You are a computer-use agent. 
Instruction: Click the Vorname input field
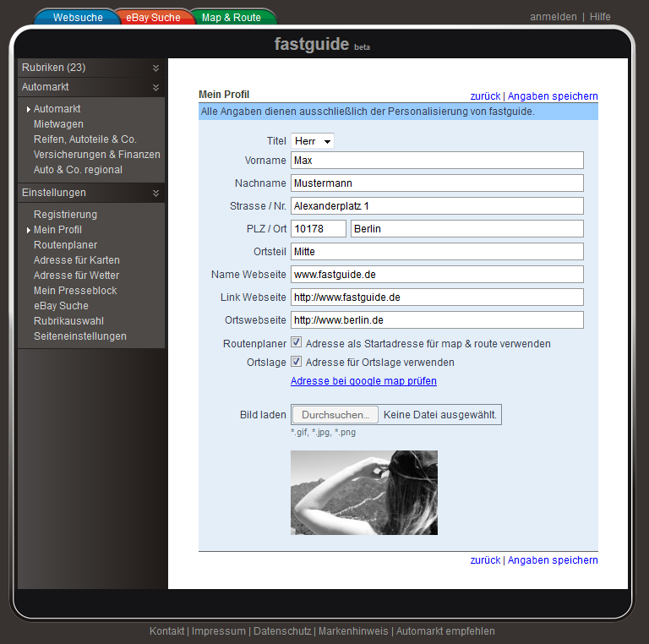point(437,161)
